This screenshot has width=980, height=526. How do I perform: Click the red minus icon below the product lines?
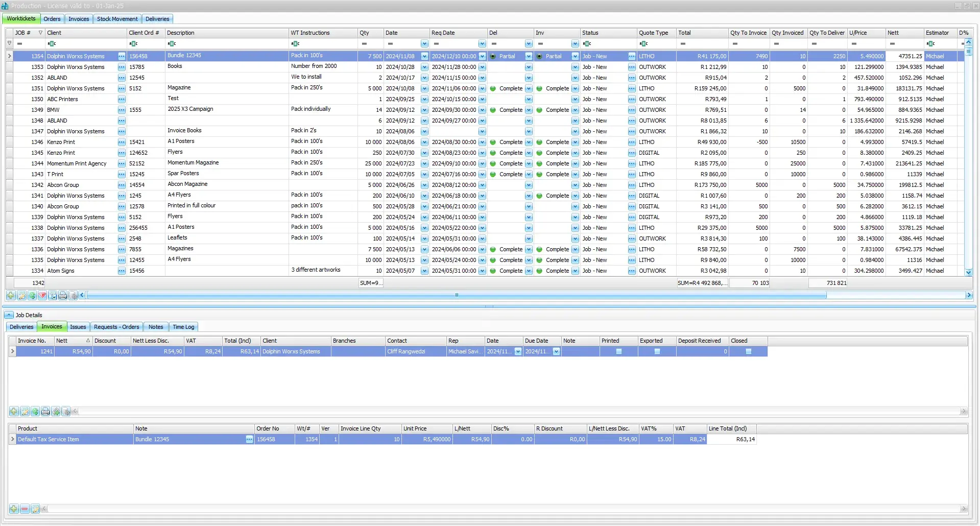[25, 509]
